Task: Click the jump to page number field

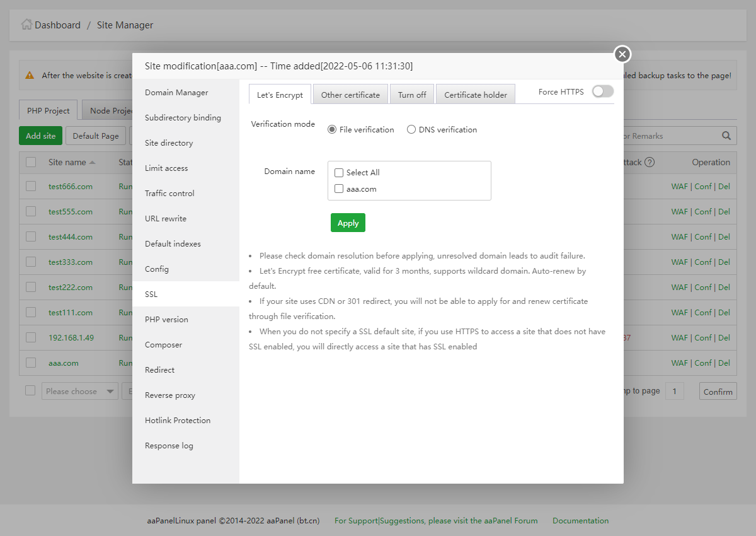Action: pyautogui.click(x=674, y=391)
